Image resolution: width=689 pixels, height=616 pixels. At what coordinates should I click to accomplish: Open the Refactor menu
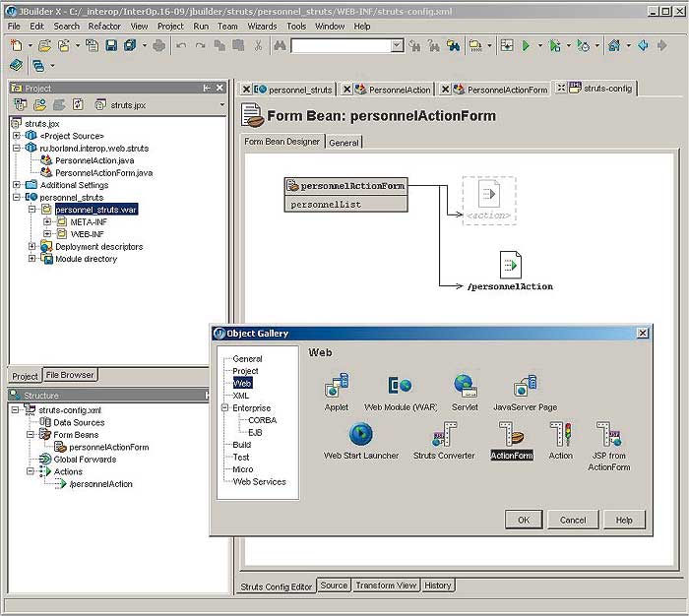(x=104, y=26)
